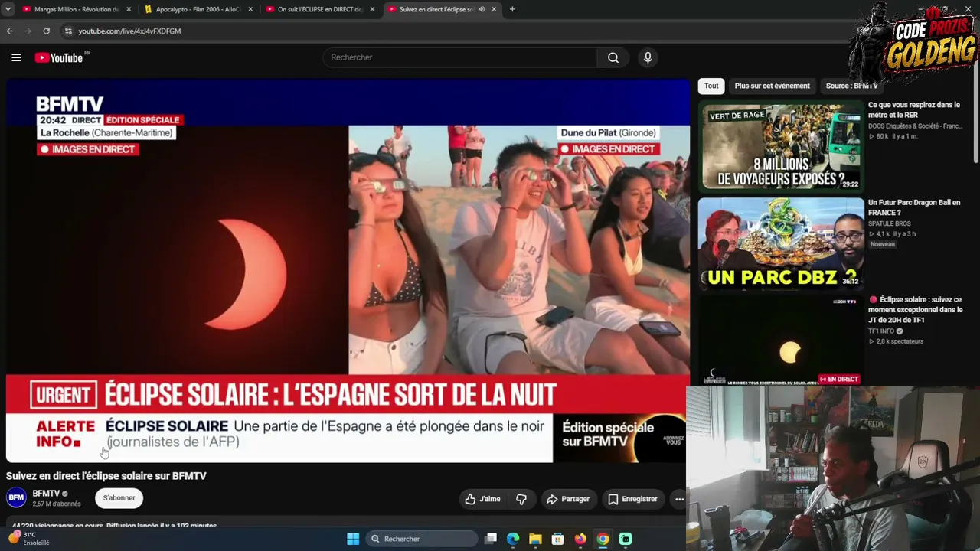
Task: Reload the page with the refresh icon
Action: click(x=46, y=31)
